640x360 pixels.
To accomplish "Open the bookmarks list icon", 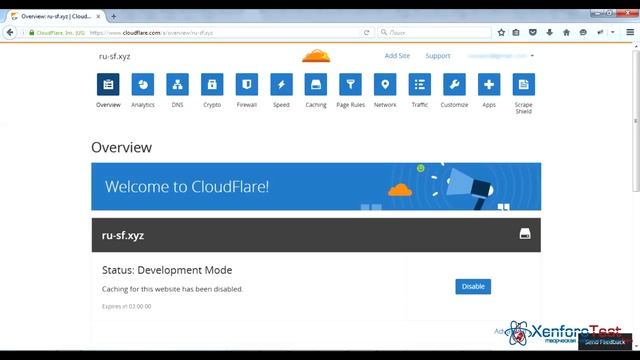I will pyautogui.click(x=516, y=32).
